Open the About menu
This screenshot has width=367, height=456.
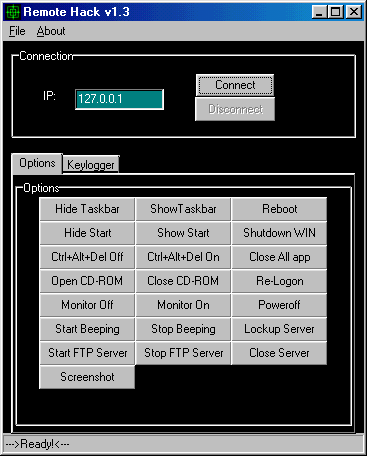pos(51,31)
